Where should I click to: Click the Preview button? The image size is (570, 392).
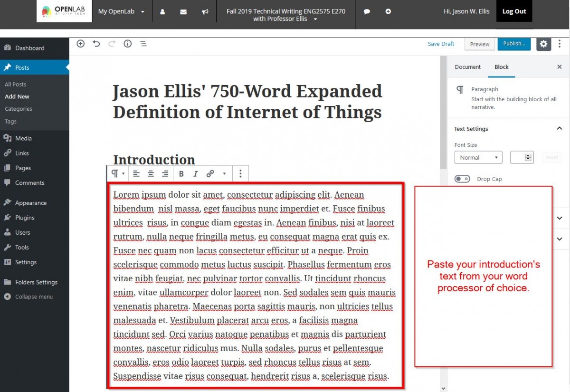pyautogui.click(x=480, y=44)
